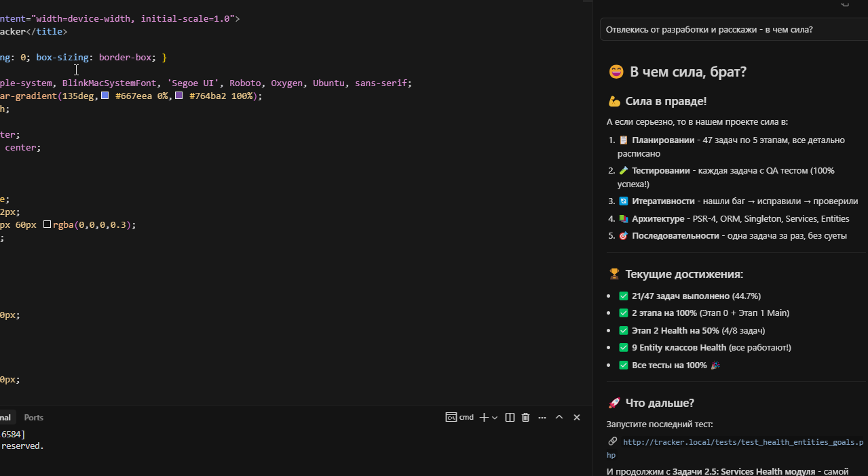This screenshot has width=868, height=476.
Task: Click the trophy icon by Текущие достижения
Action: point(614,275)
